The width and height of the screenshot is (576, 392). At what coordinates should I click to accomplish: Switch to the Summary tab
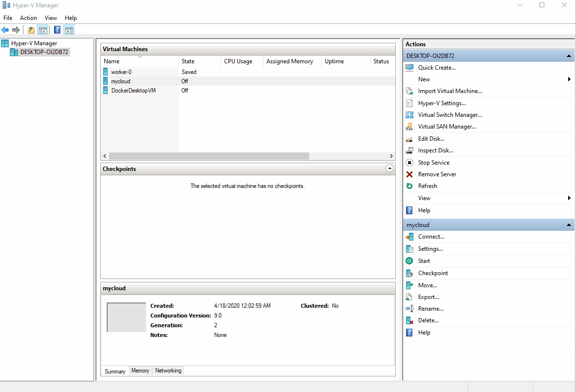tap(115, 372)
